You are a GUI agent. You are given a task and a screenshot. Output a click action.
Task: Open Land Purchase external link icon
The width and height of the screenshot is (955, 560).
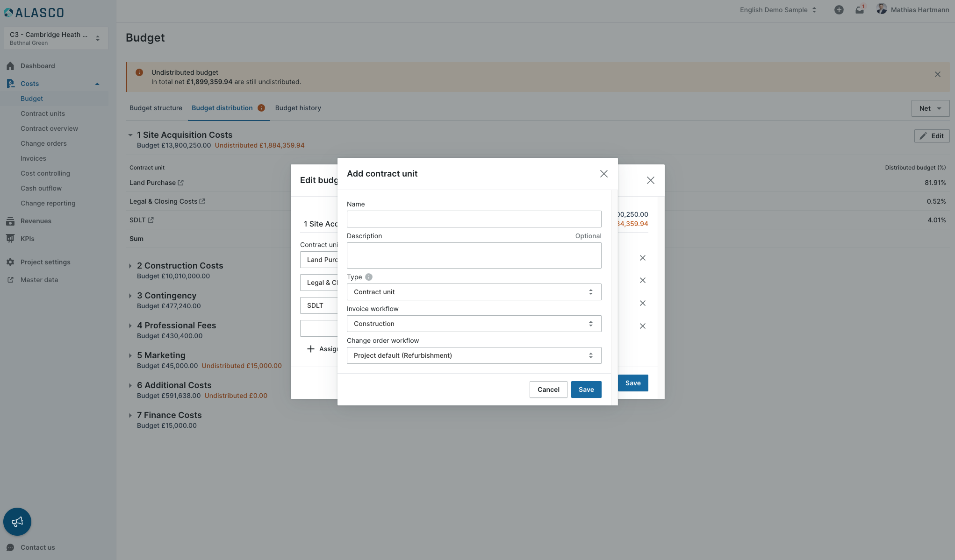181,183
